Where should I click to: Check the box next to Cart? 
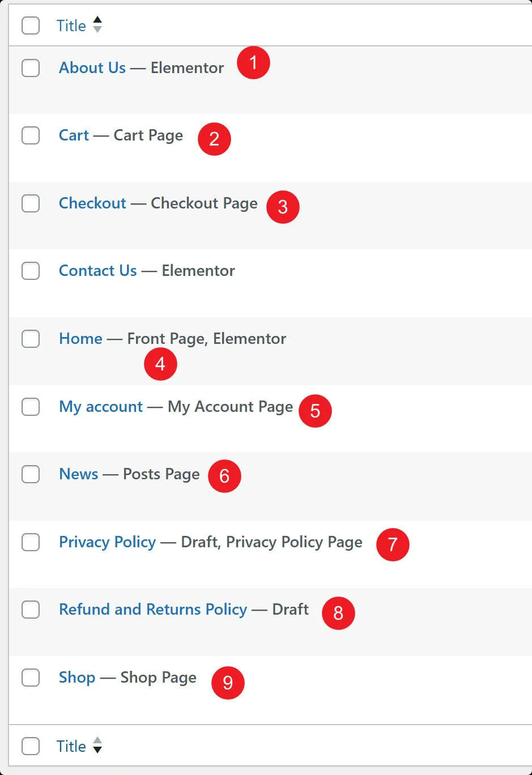point(31,135)
